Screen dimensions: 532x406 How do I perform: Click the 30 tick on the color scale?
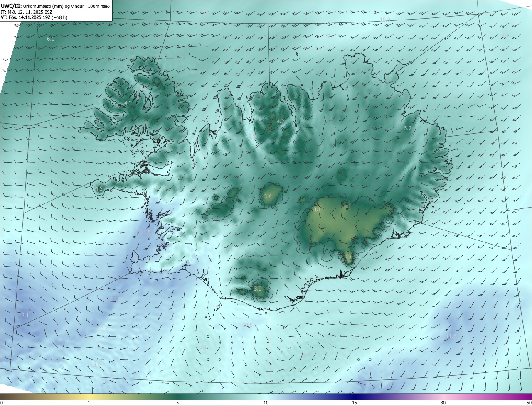point(443,403)
